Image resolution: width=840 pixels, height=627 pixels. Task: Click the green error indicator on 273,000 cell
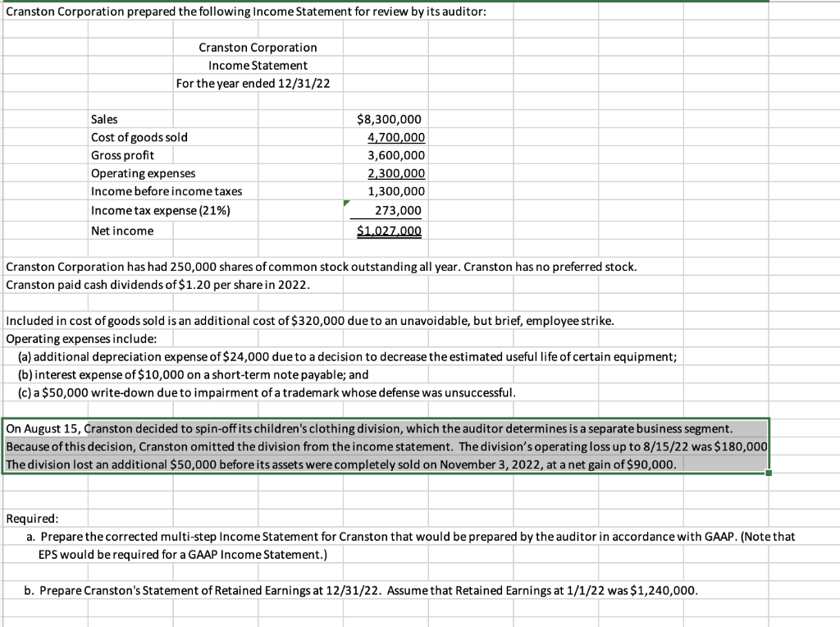click(x=348, y=201)
